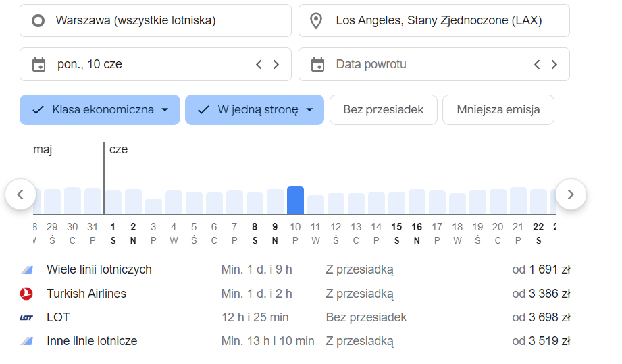Go to previous departure date arrow

click(259, 65)
